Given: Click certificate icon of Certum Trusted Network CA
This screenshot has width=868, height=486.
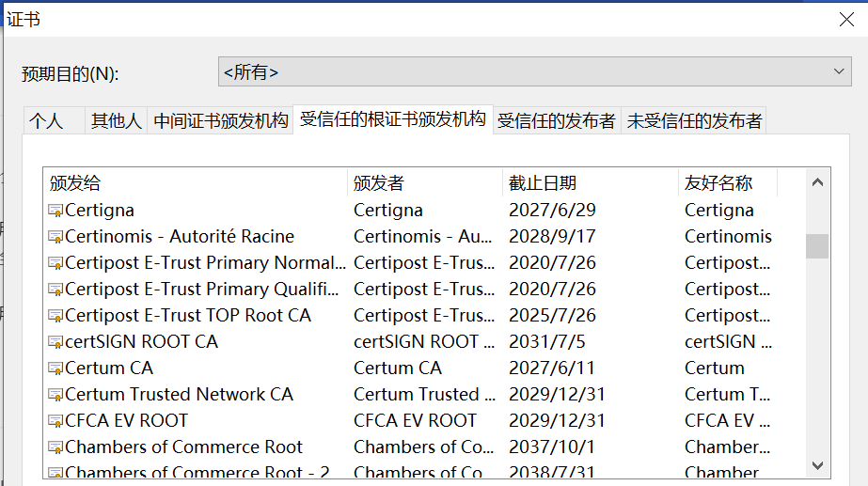Looking at the screenshot, I should (55, 395).
